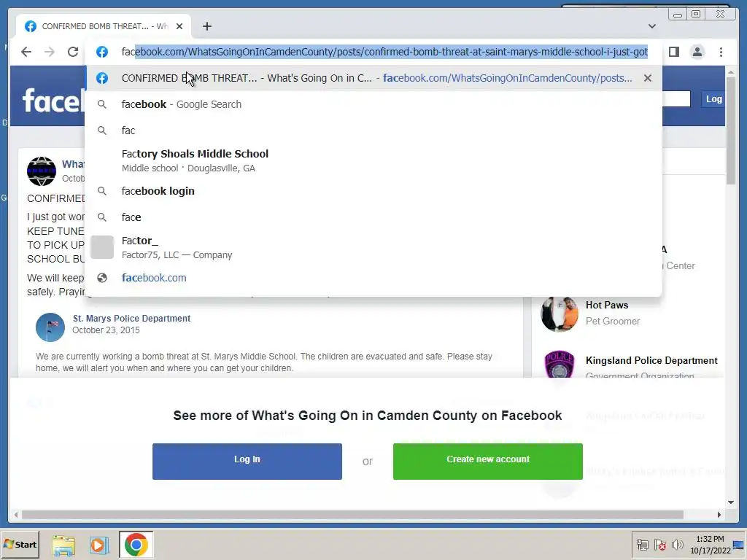Click the Hot Paws profile thumbnail
The width and height of the screenshot is (747, 560).
click(x=560, y=314)
